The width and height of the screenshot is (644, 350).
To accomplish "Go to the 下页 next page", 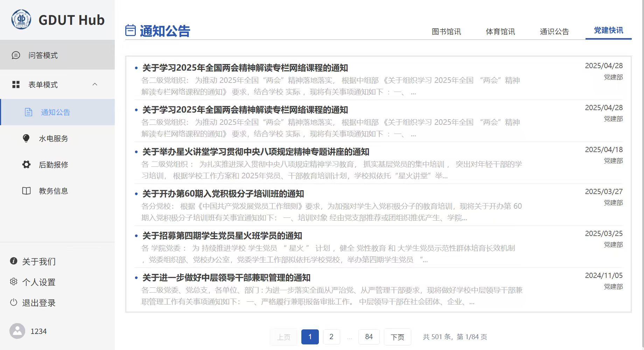I will (x=397, y=337).
